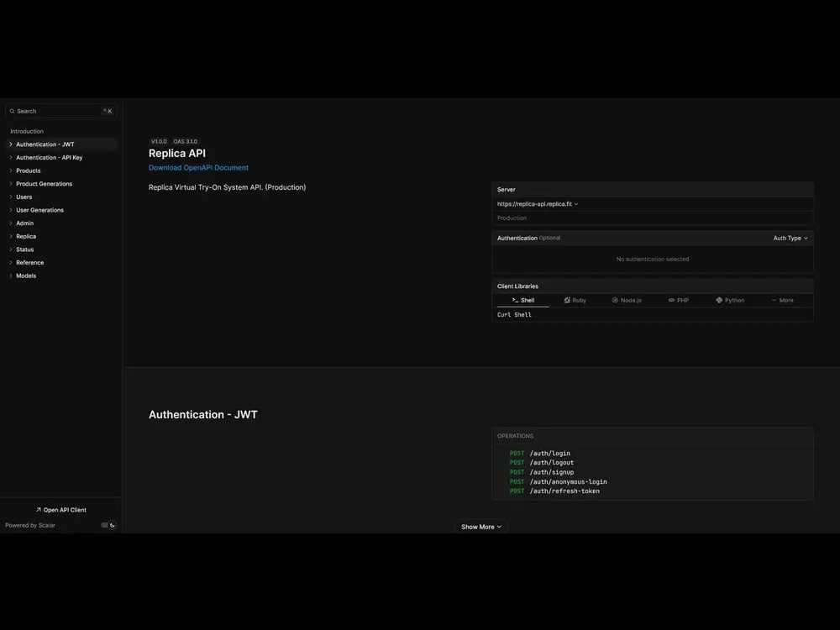Download OpenAPI Document link
Screen dimensions: 840x630
pyautogui.click(x=198, y=168)
